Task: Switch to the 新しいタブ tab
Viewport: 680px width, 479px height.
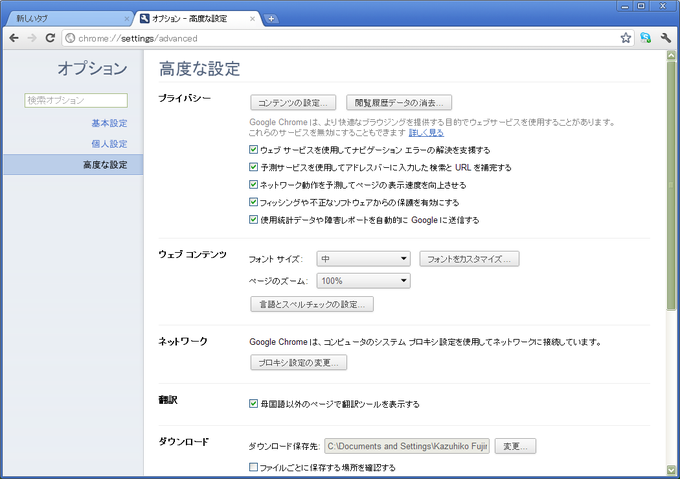Action: [x=69, y=19]
